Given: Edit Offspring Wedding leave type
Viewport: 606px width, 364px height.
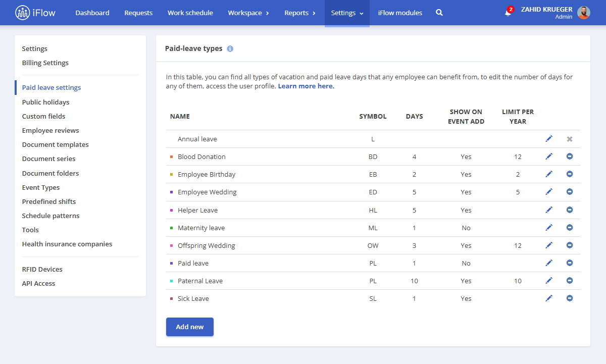Looking at the screenshot, I should coord(549,245).
